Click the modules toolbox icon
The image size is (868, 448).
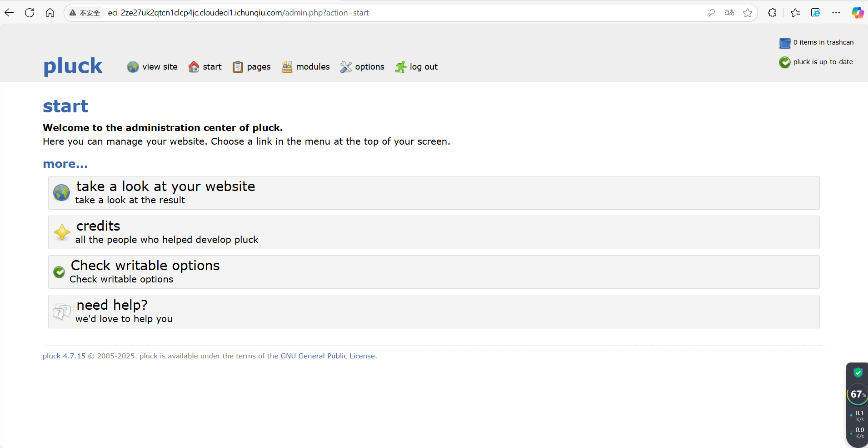287,67
